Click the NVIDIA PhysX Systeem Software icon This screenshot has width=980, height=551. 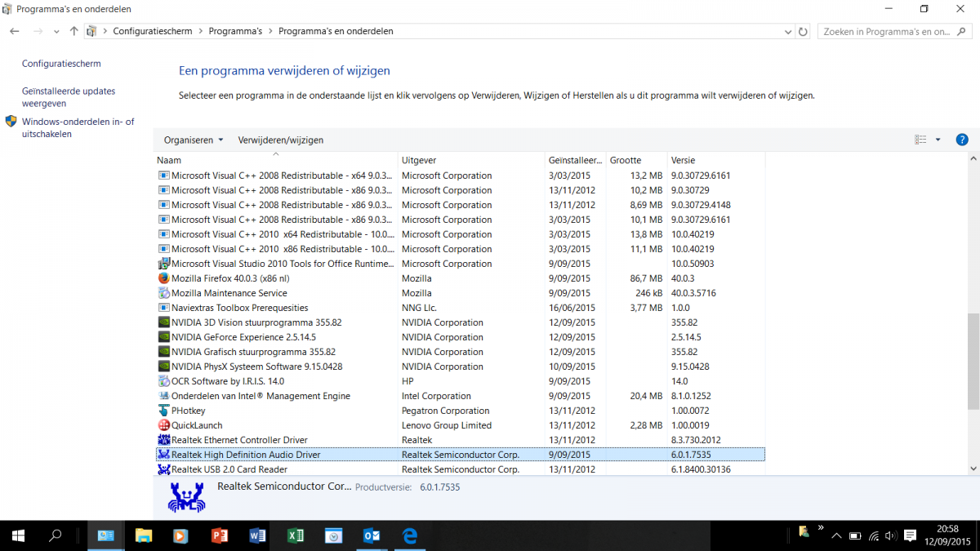pos(163,367)
